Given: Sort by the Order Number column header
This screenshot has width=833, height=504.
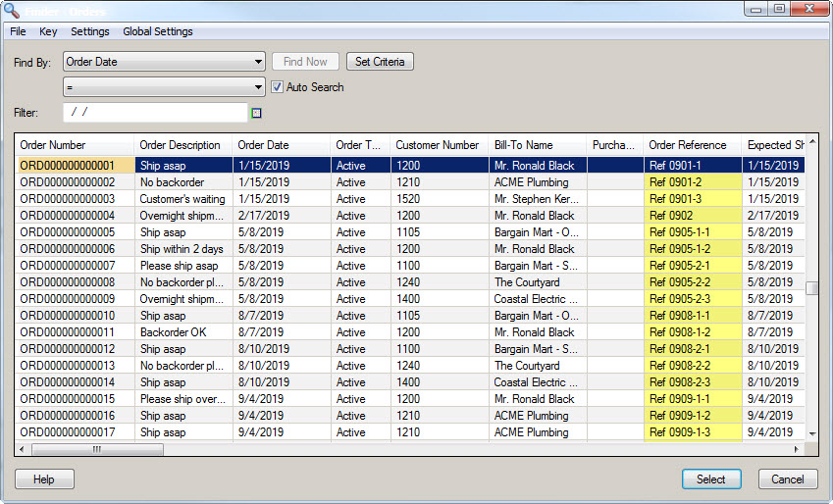Looking at the screenshot, I should click(x=75, y=145).
